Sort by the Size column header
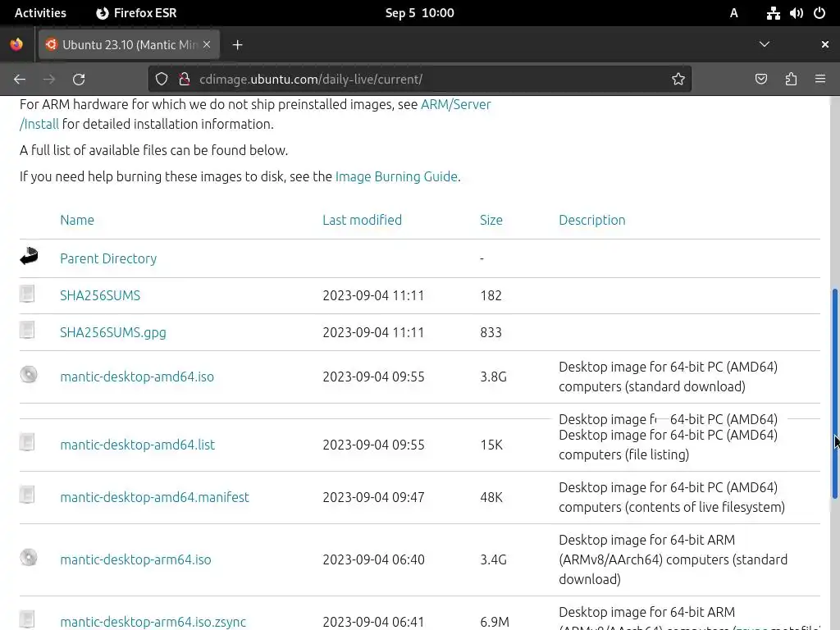Screen dimensions: 840x630 coord(491,220)
